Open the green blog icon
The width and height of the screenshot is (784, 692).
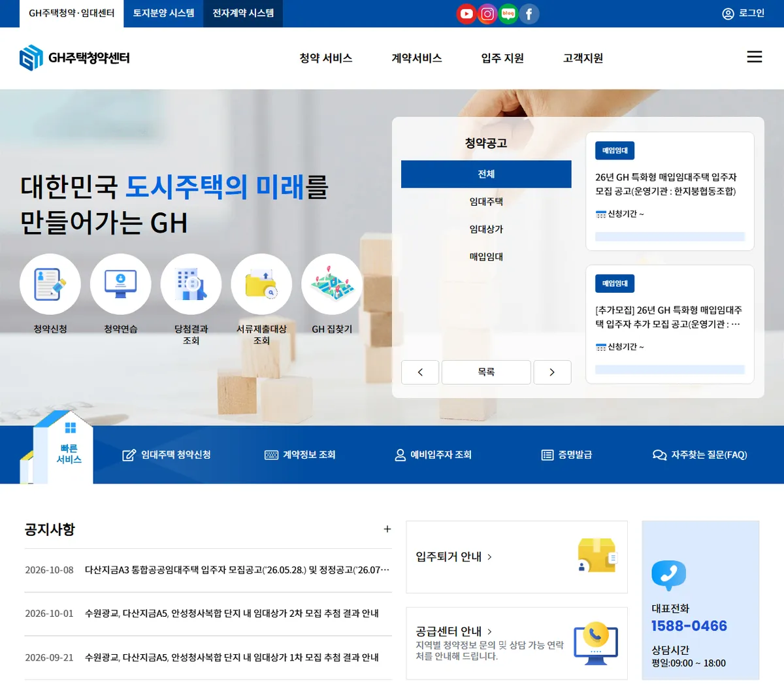[508, 14]
